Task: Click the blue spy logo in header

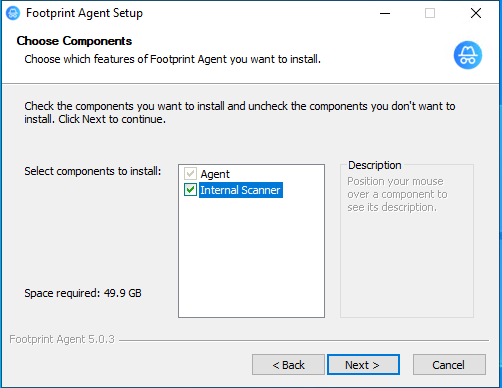Action: click(468, 55)
